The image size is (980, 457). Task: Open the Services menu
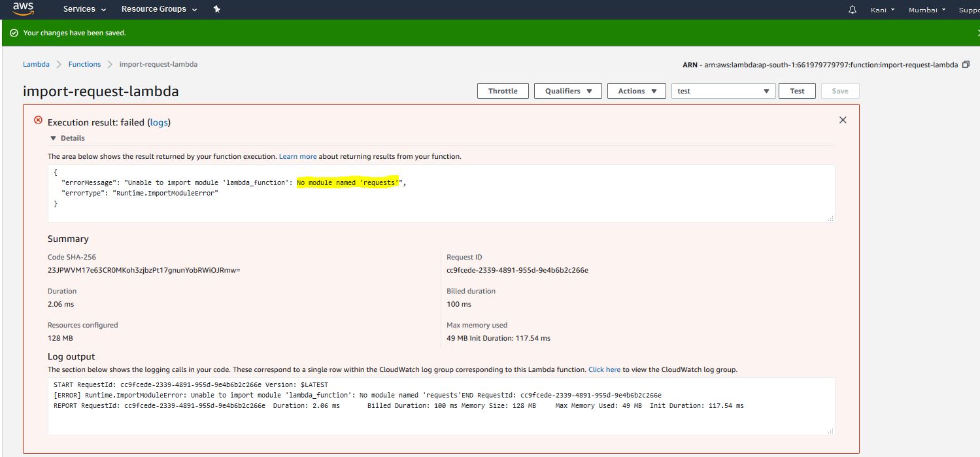tap(84, 9)
